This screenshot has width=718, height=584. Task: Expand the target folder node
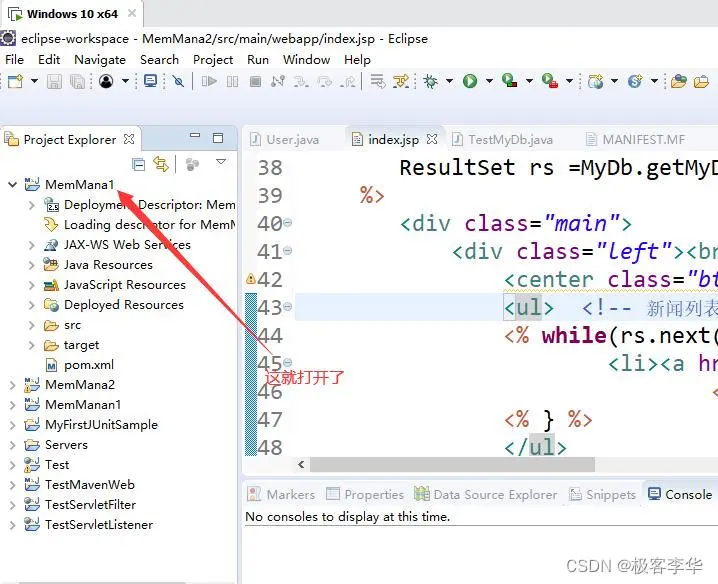point(32,345)
